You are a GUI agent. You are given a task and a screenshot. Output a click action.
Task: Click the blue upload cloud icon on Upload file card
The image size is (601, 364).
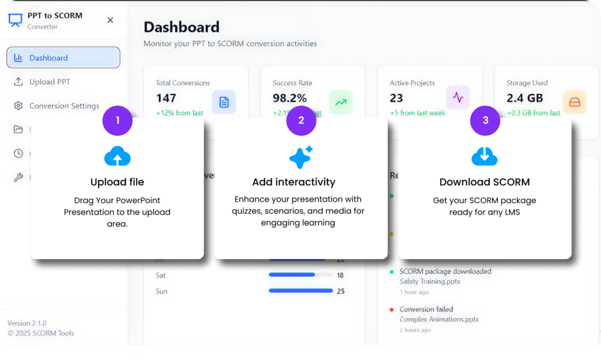[x=117, y=157]
